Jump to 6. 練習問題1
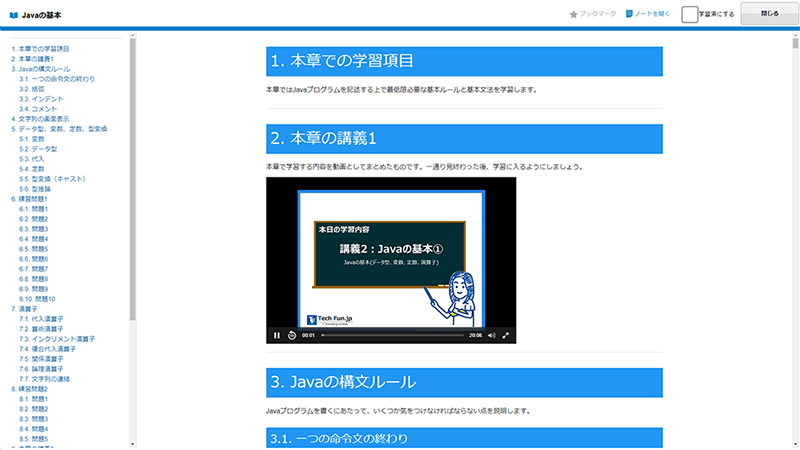Image resolution: width=800 pixels, height=450 pixels. (30, 199)
